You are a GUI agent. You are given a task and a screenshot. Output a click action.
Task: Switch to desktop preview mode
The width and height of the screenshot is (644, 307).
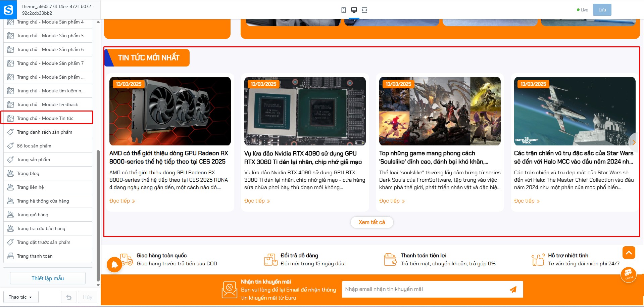pos(354,10)
